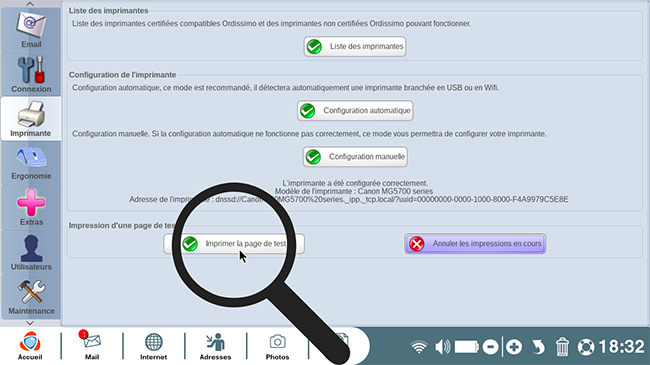Screen dimensions: 650x365
Task: Click the Liste des imprimantes button
Action: tap(355, 46)
